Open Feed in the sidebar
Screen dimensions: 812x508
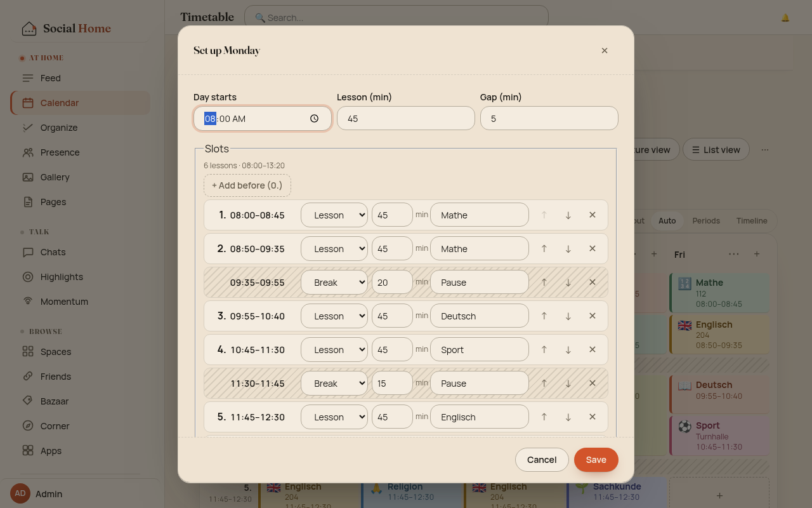tap(81, 78)
